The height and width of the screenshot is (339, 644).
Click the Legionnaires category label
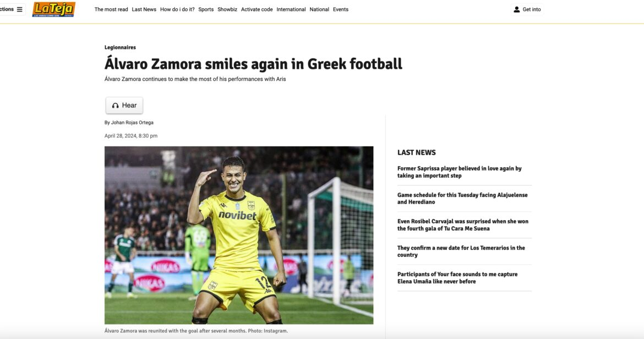[120, 47]
